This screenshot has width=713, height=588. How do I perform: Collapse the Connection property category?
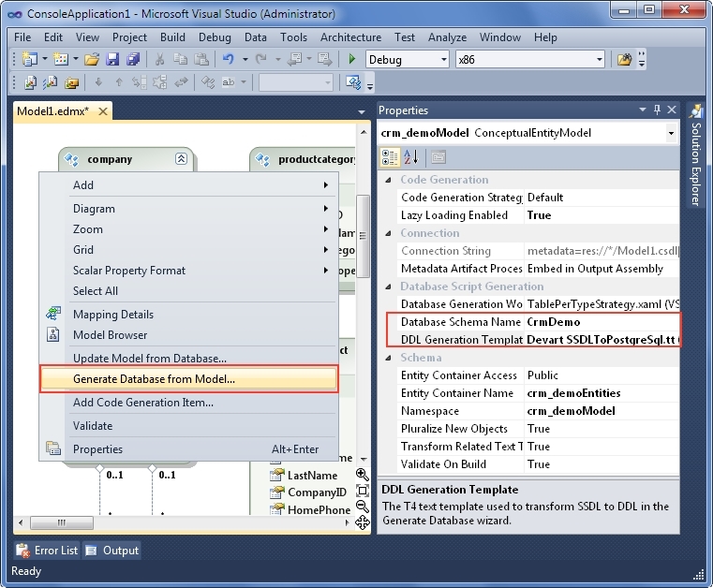tap(388, 233)
